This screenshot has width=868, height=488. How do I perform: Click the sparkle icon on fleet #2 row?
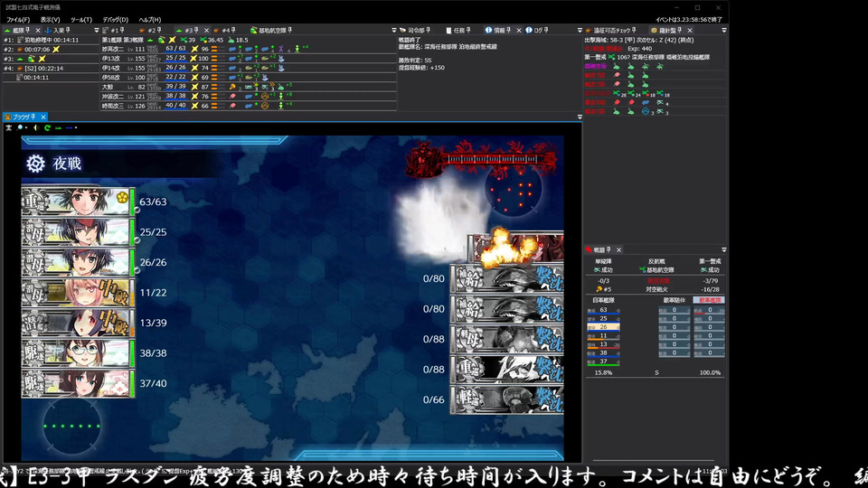56,49
